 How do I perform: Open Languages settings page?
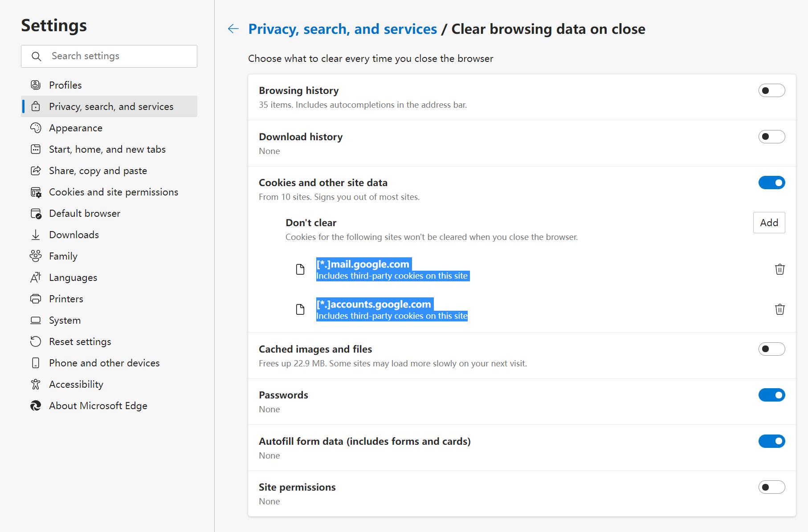[x=73, y=278]
